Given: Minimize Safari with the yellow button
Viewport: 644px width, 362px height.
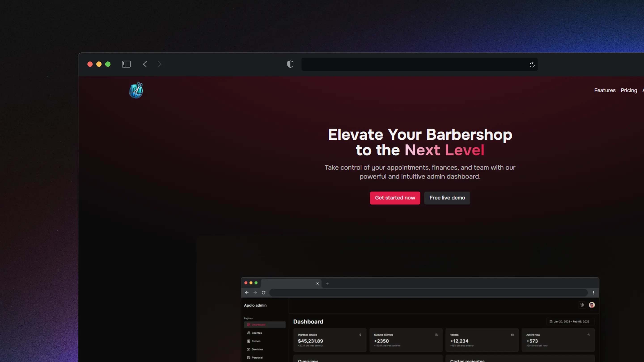Looking at the screenshot, I should [x=99, y=64].
